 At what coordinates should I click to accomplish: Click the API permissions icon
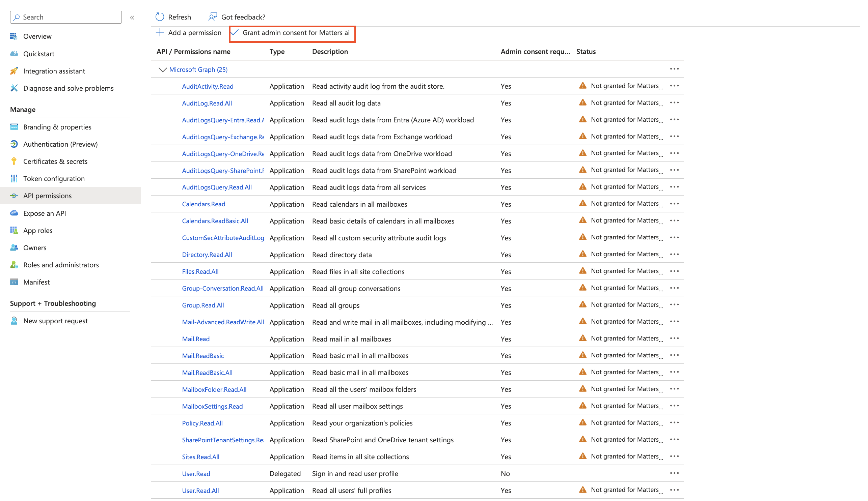[14, 196]
